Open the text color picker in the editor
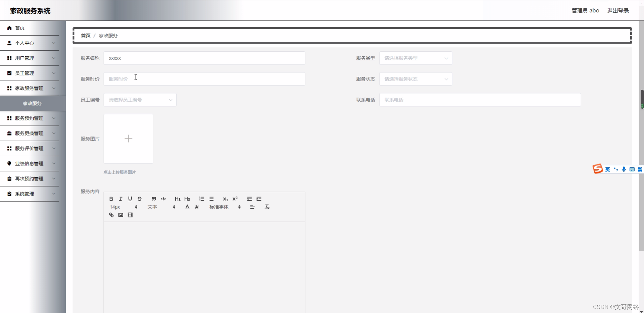The image size is (644, 313). coord(187,207)
